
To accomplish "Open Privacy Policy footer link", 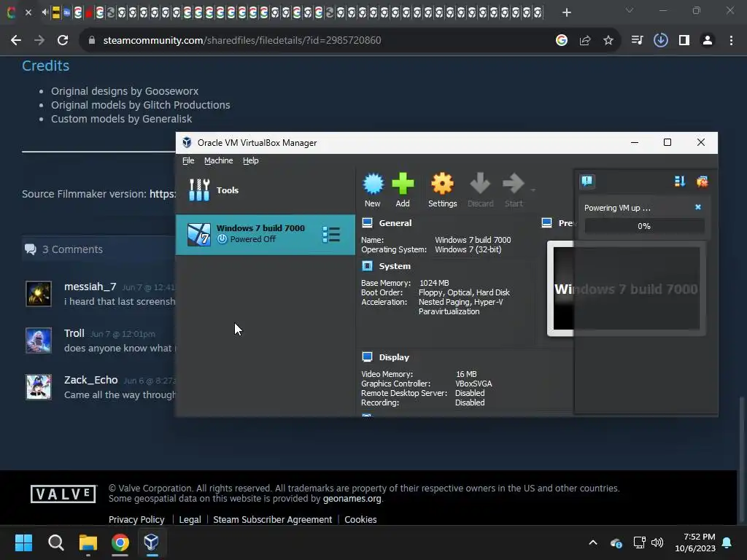I will (x=136, y=519).
